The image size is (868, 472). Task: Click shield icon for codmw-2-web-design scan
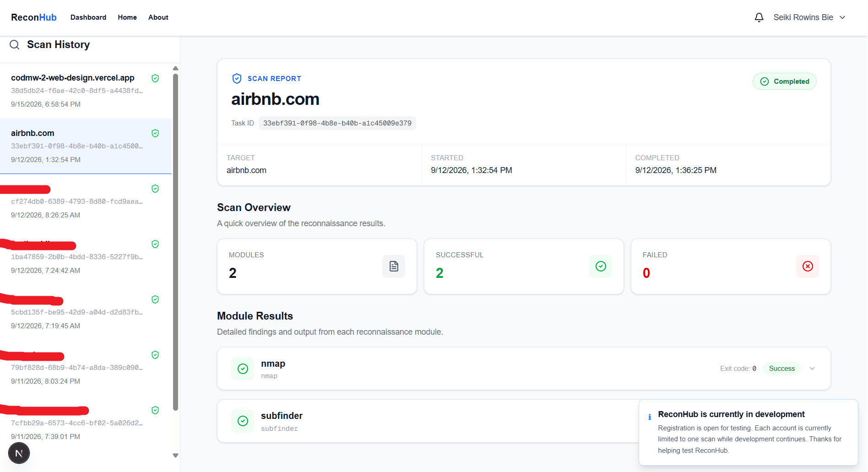(x=155, y=78)
